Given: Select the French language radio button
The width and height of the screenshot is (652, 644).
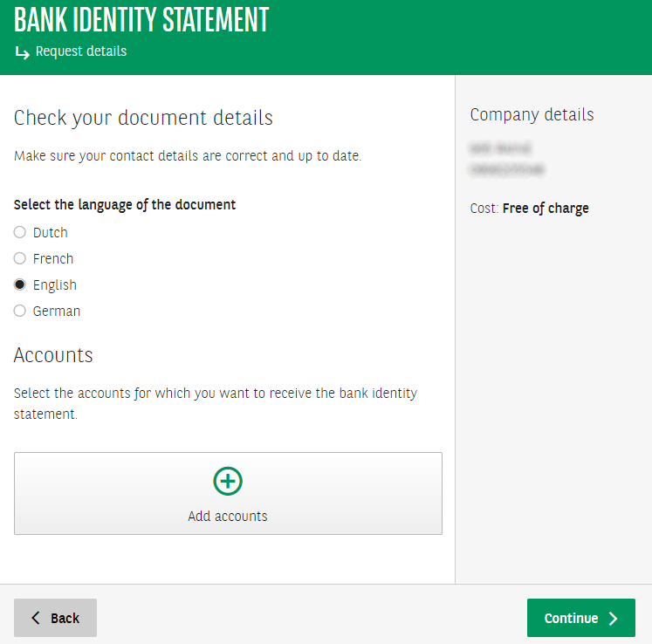Looking at the screenshot, I should (20, 259).
